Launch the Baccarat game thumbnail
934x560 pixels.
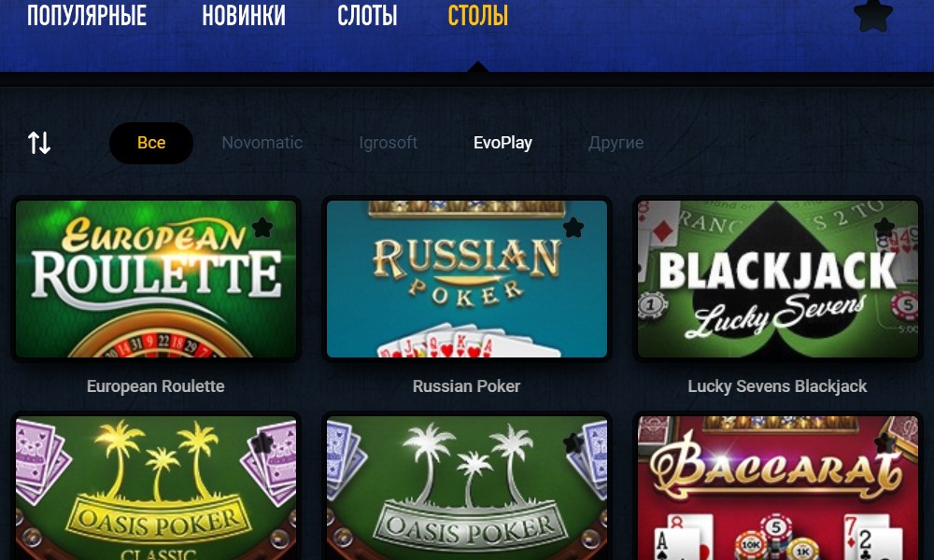778,488
